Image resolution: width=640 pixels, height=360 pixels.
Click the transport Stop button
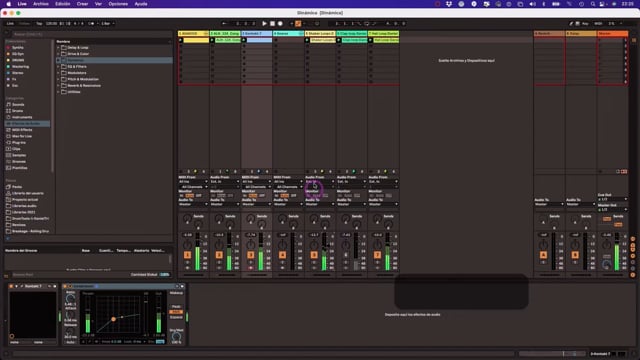click(272, 24)
